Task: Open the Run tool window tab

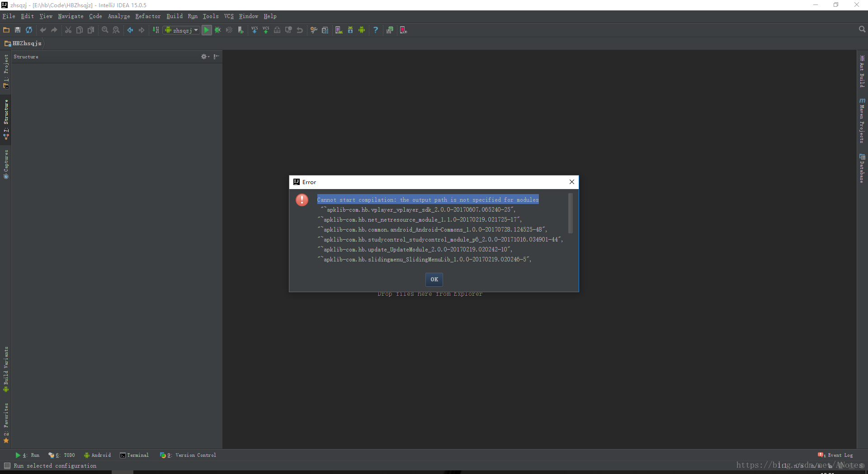Action: coord(27,455)
